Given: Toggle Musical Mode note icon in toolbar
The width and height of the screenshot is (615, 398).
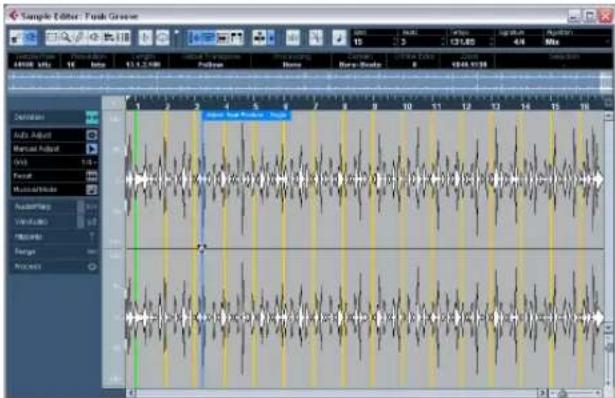Looking at the screenshot, I should click(339, 38).
